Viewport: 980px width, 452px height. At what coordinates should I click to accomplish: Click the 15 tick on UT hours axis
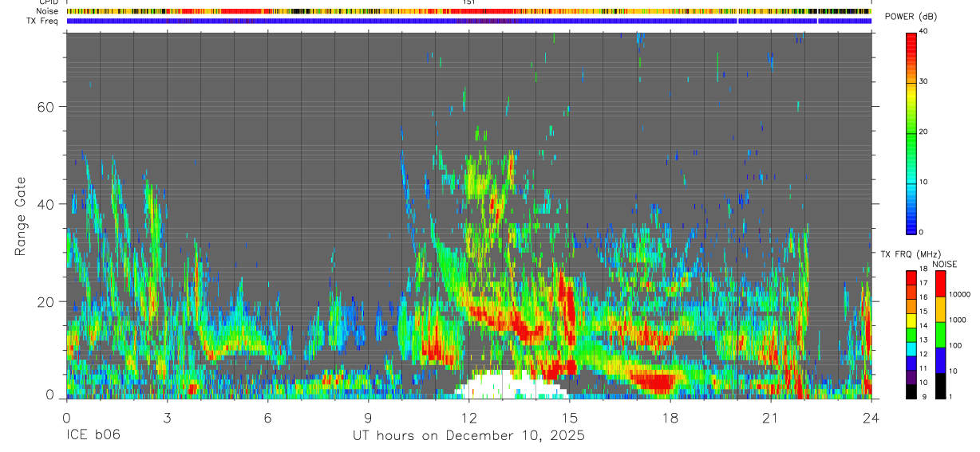[570, 418]
